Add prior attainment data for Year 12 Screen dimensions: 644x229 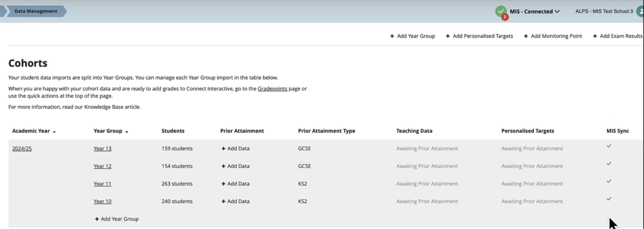(x=235, y=166)
